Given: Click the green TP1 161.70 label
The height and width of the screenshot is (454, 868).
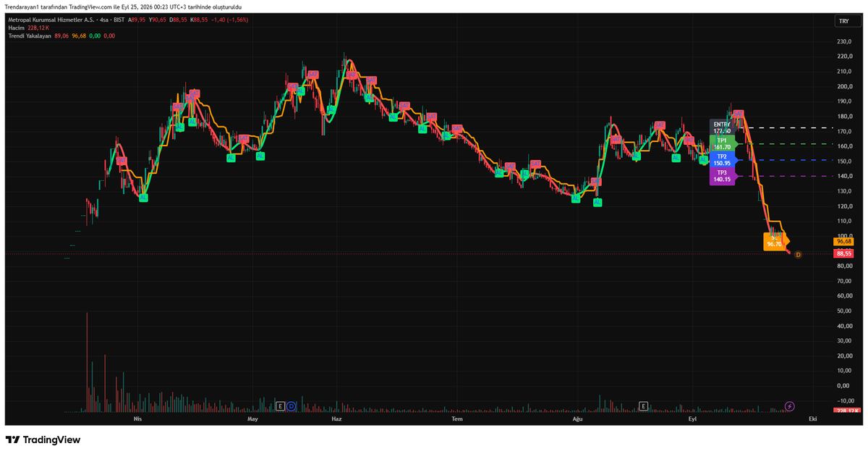Looking at the screenshot, I should [x=722, y=143].
